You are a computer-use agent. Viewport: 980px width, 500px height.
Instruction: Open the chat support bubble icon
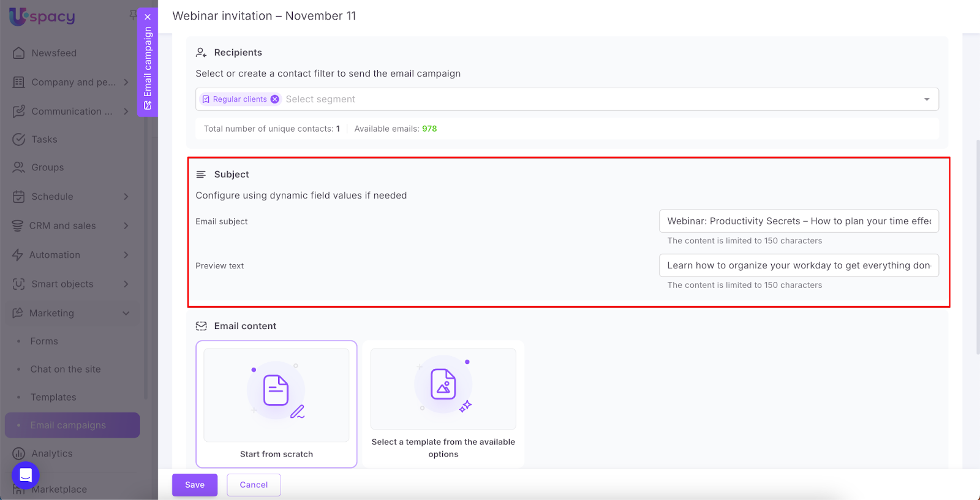coord(26,475)
